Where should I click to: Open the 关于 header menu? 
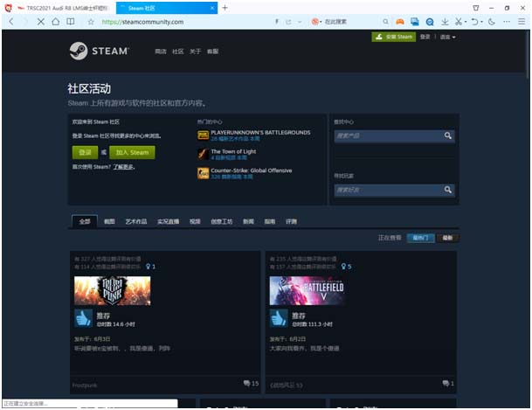point(196,52)
